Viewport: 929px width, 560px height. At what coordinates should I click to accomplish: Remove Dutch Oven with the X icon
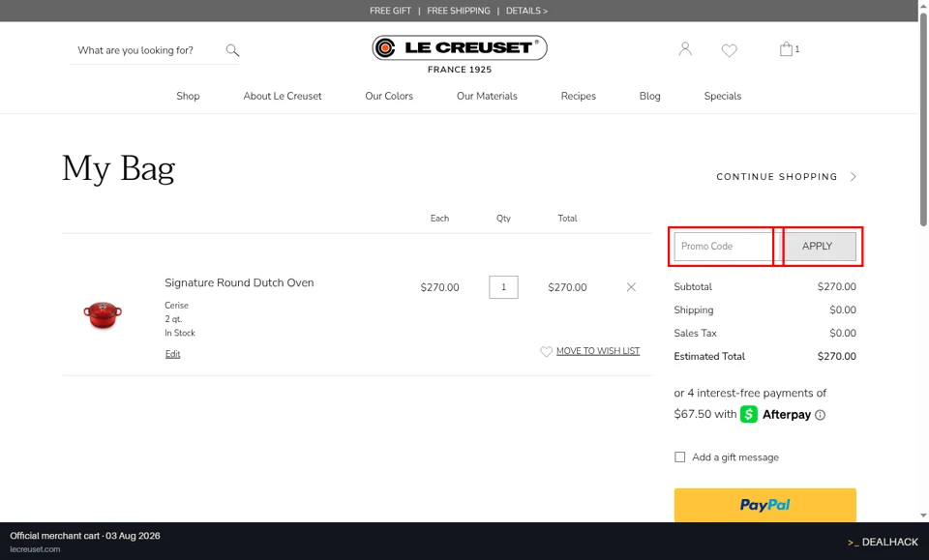pyautogui.click(x=631, y=287)
